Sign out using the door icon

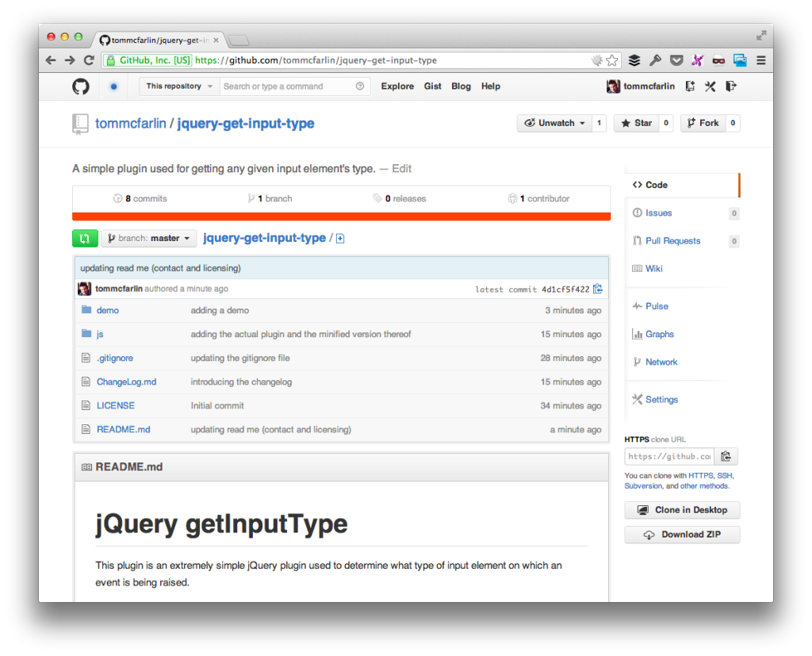[730, 86]
